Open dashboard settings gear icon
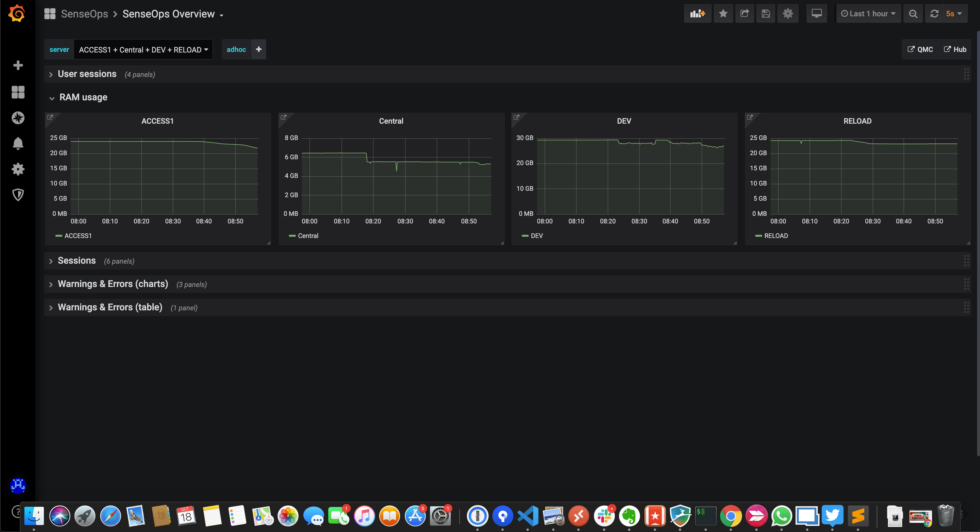Viewport: 980px width, 532px height. pos(787,14)
